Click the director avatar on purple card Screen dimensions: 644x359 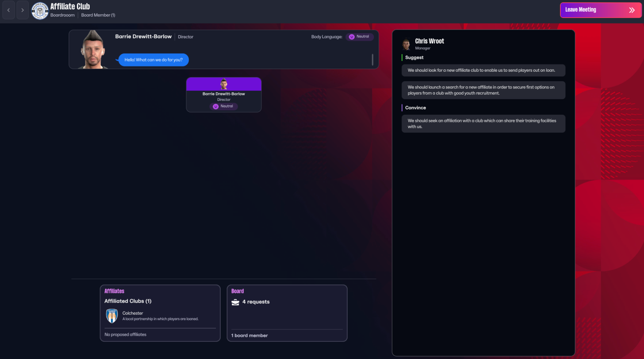[224, 84]
